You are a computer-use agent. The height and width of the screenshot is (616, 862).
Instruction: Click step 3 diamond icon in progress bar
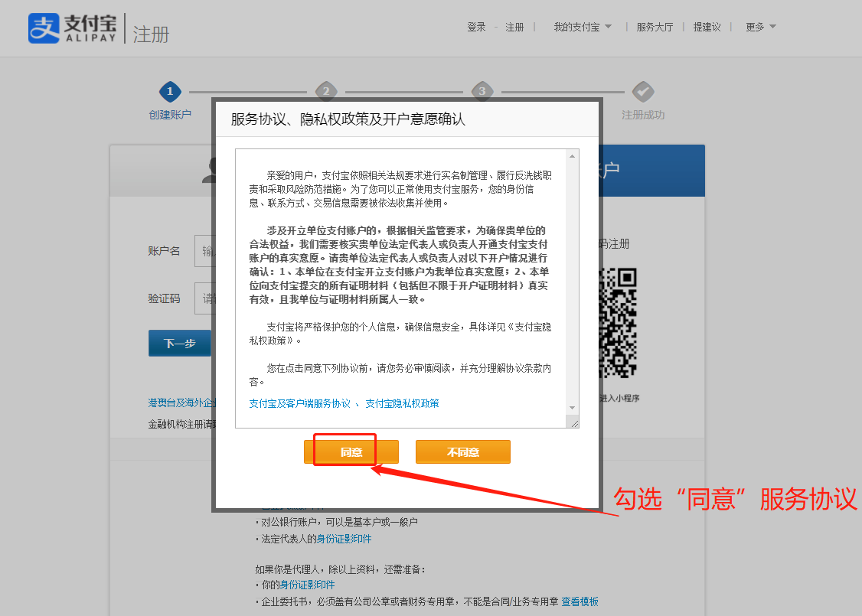tap(482, 91)
